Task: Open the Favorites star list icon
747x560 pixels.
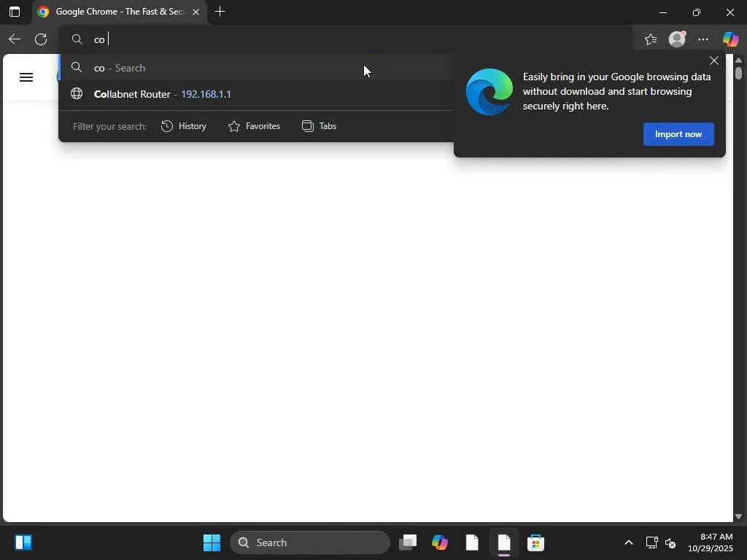Action: pos(651,39)
